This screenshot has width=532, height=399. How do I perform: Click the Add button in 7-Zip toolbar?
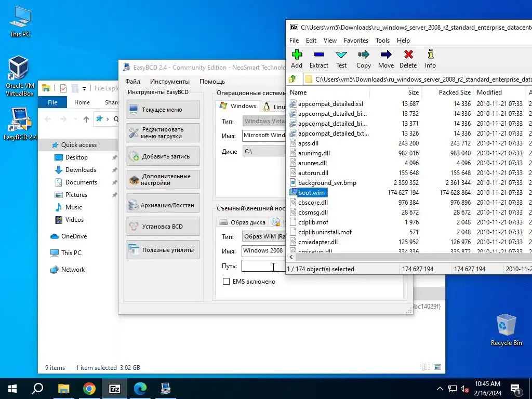tap(296, 59)
